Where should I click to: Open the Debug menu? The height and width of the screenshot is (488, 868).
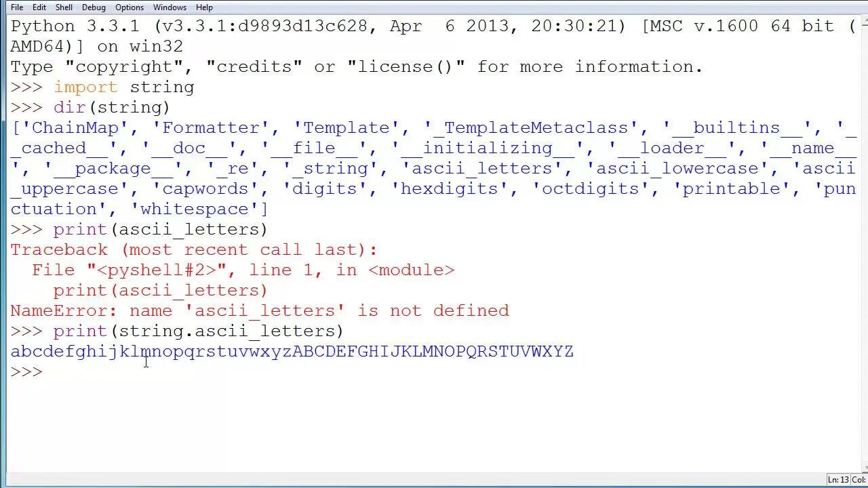(x=94, y=7)
